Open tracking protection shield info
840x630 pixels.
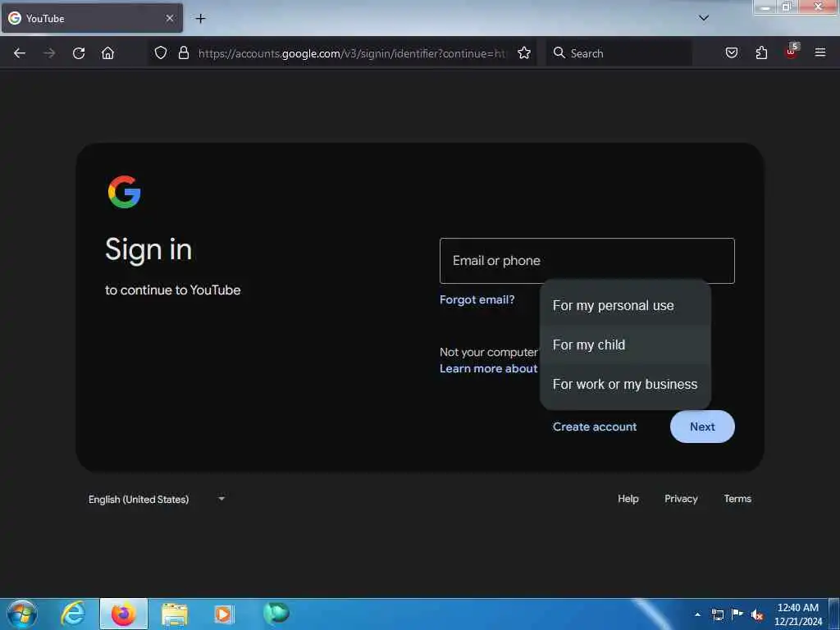[161, 53]
